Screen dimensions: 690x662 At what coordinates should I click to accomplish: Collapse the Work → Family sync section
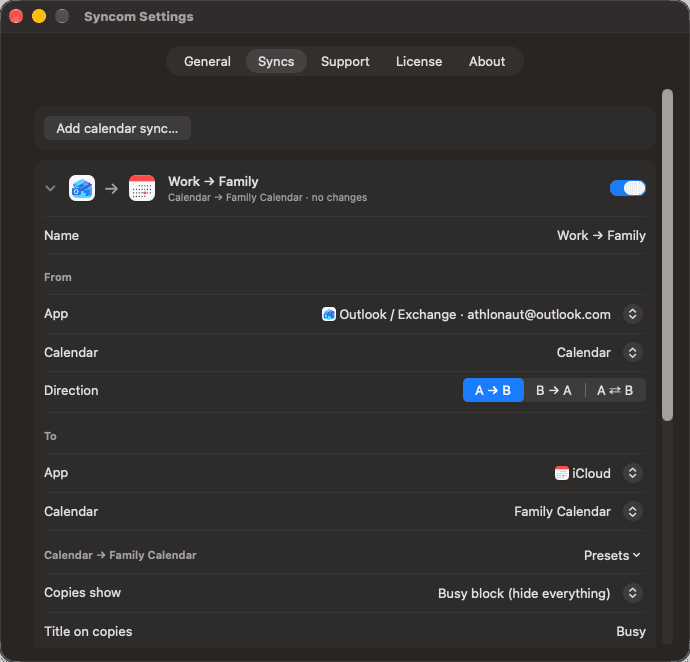tap(51, 188)
